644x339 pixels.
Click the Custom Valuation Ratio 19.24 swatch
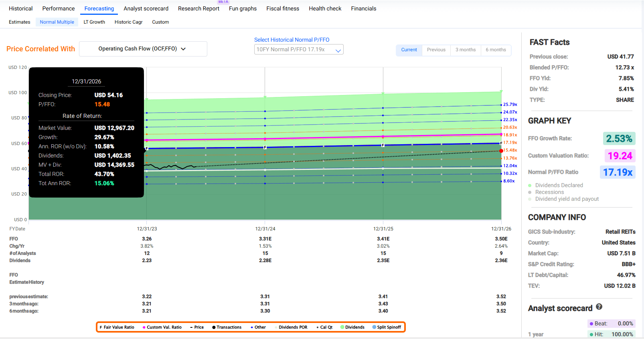pyautogui.click(x=620, y=155)
